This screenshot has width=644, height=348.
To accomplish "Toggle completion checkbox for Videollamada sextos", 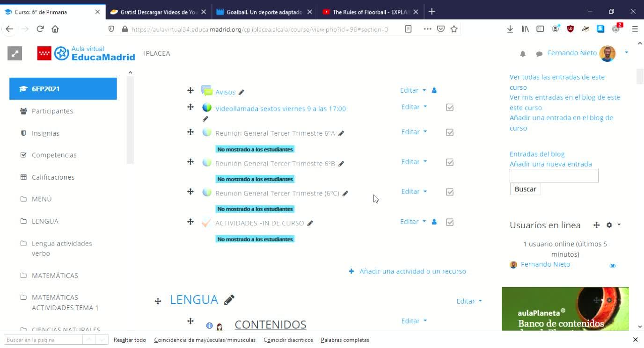I will click(x=450, y=108).
